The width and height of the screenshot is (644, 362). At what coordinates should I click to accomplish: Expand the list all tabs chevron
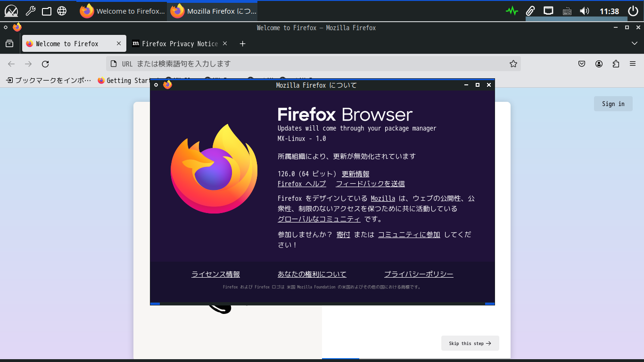tap(634, 44)
